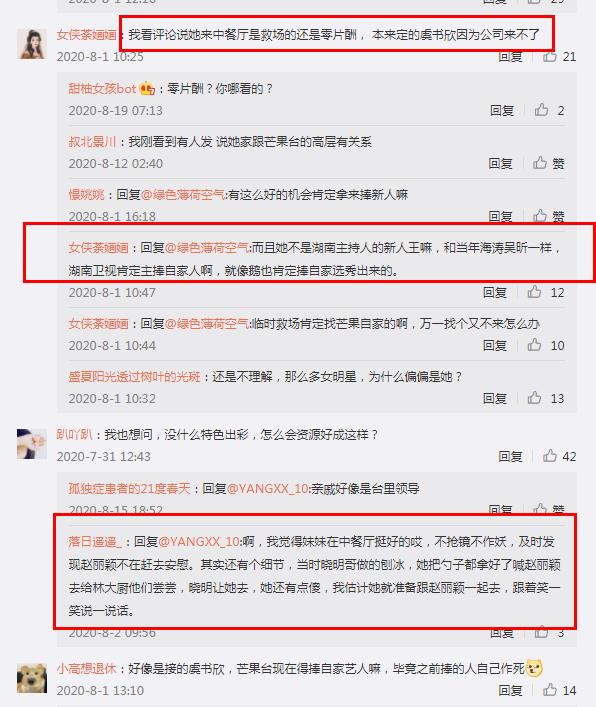Open 趴吖趴's profile avatar
Image resolution: width=596 pixels, height=707 pixels.
tap(32, 444)
